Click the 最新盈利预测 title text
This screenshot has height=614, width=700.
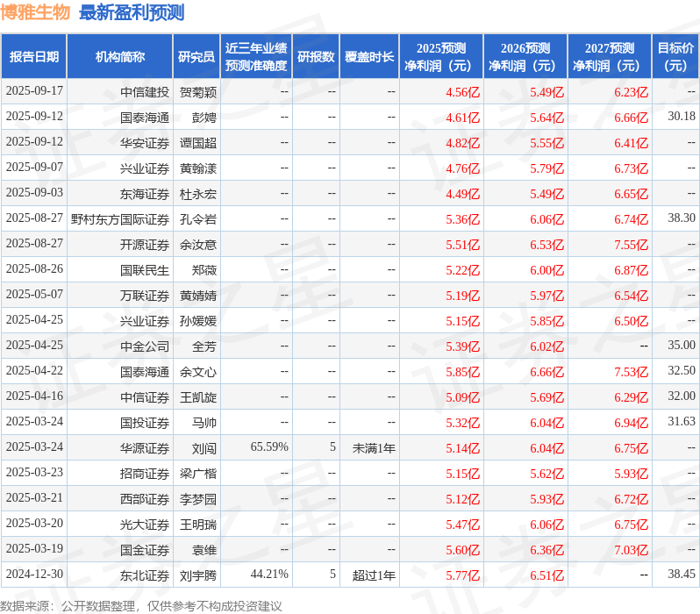pyautogui.click(x=132, y=12)
